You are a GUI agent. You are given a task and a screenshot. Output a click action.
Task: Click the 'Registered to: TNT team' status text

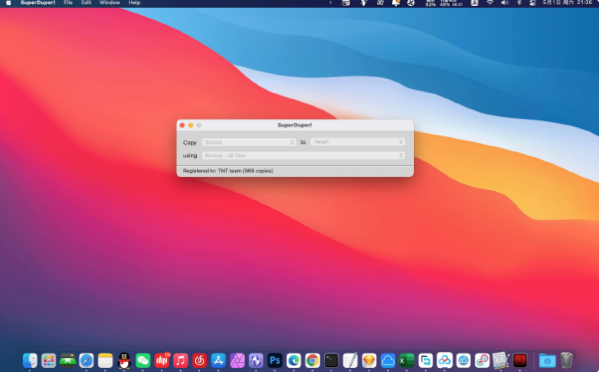click(228, 171)
